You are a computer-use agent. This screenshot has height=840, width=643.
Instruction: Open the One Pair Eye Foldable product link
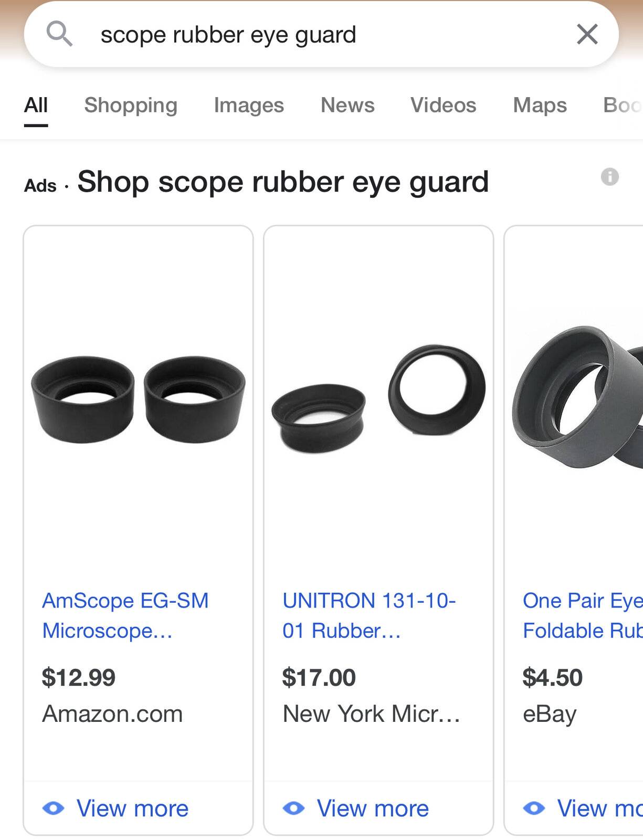point(583,615)
